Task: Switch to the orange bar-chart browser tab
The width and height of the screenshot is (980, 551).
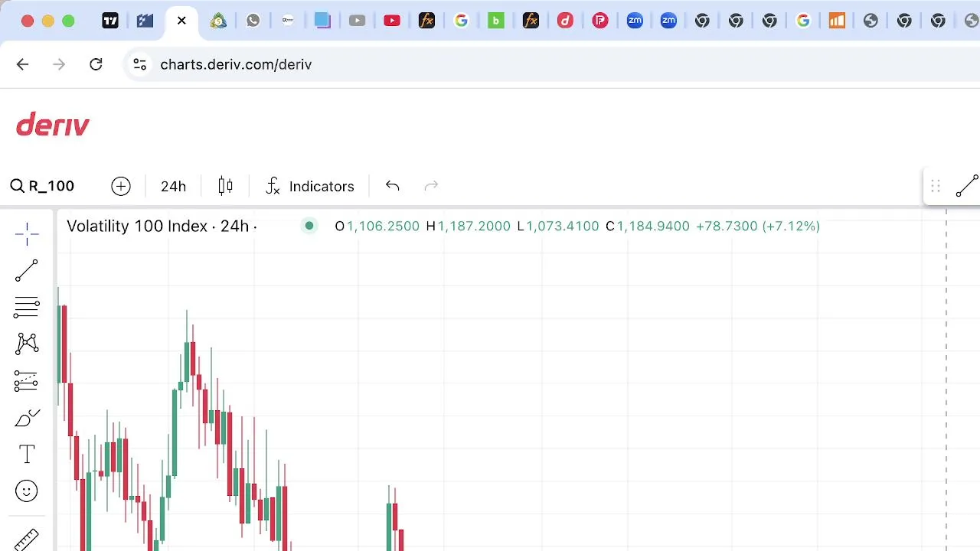Action: coord(837,21)
